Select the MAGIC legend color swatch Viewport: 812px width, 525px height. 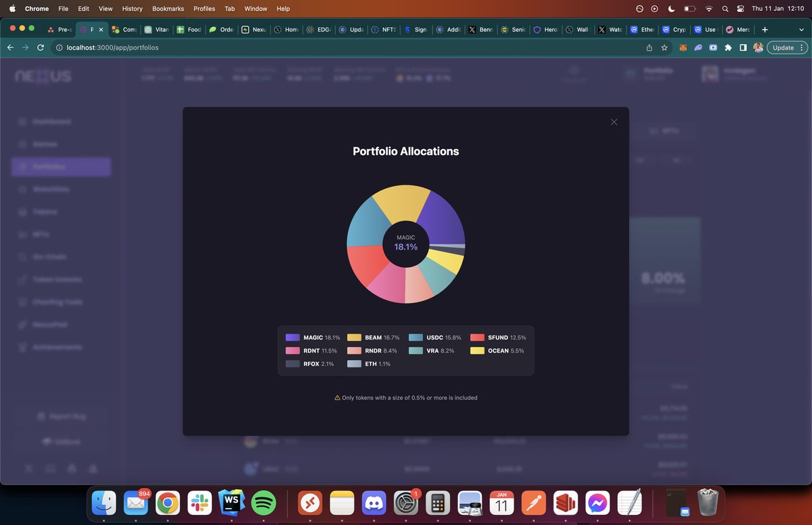[292, 338]
